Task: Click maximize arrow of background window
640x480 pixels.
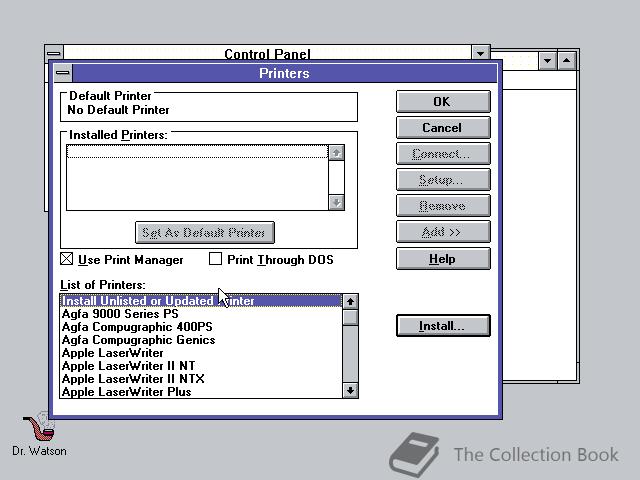Action: tap(567, 61)
